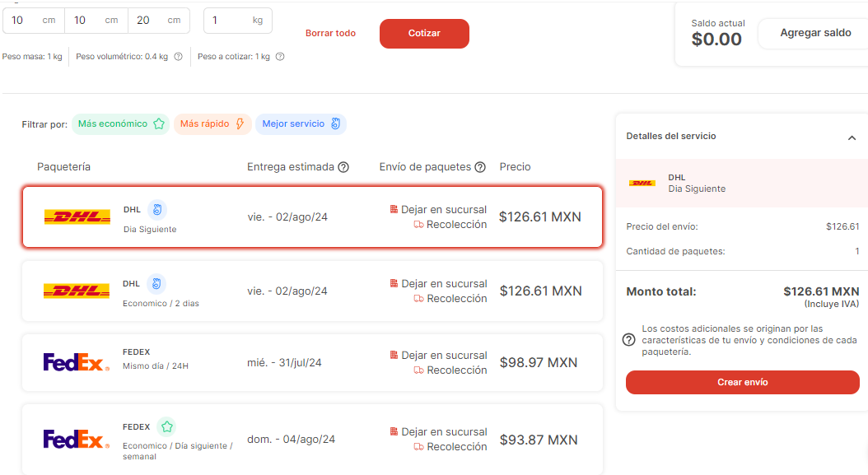This screenshot has height=475, width=868.
Task: Filter by Más económico
Action: (120, 124)
